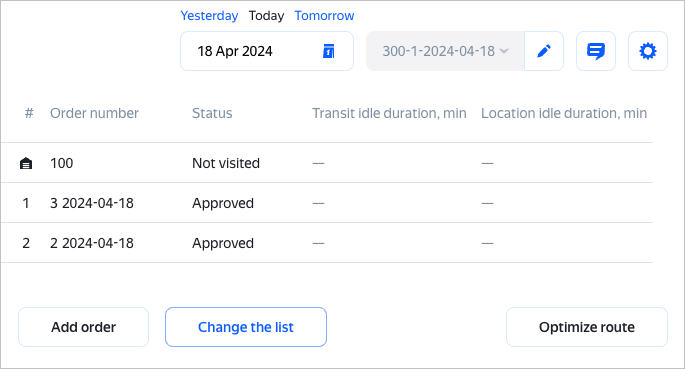Click Transit idle duration column header
This screenshot has width=685, height=369.
389,113
